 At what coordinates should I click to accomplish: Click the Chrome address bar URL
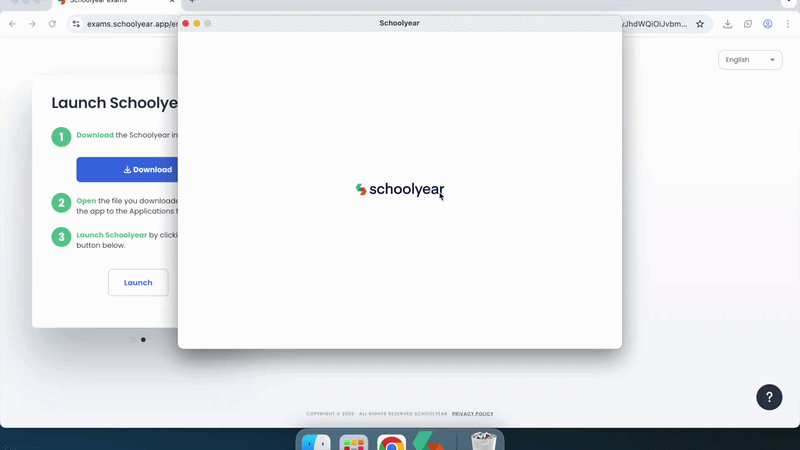tap(132, 24)
